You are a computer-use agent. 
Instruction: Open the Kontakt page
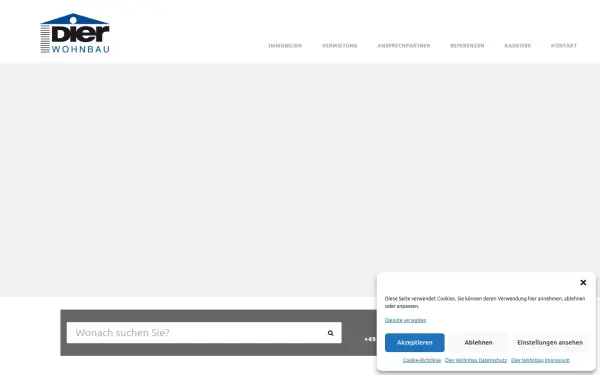click(x=564, y=46)
